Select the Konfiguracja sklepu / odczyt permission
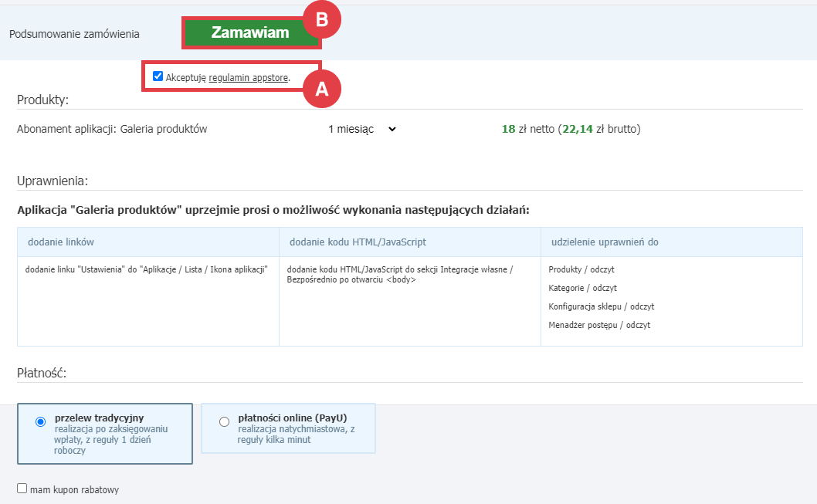Viewport: 817px width, 504px height. 601,306
